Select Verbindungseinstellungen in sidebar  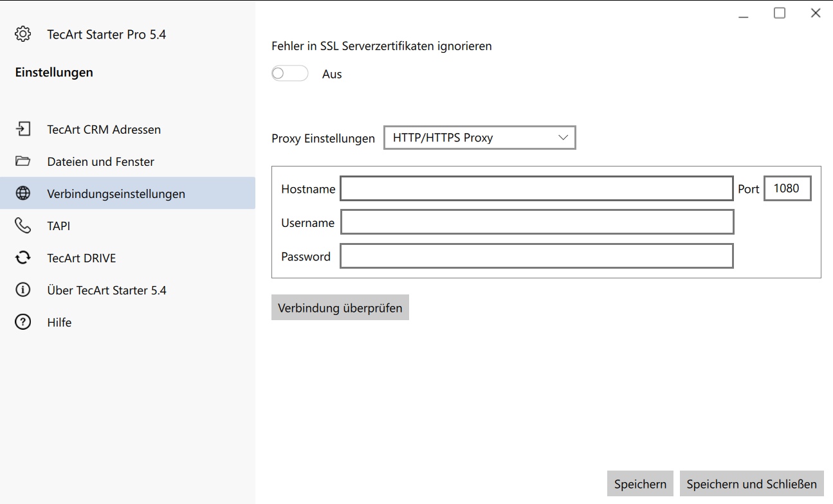pyautogui.click(x=127, y=194)
